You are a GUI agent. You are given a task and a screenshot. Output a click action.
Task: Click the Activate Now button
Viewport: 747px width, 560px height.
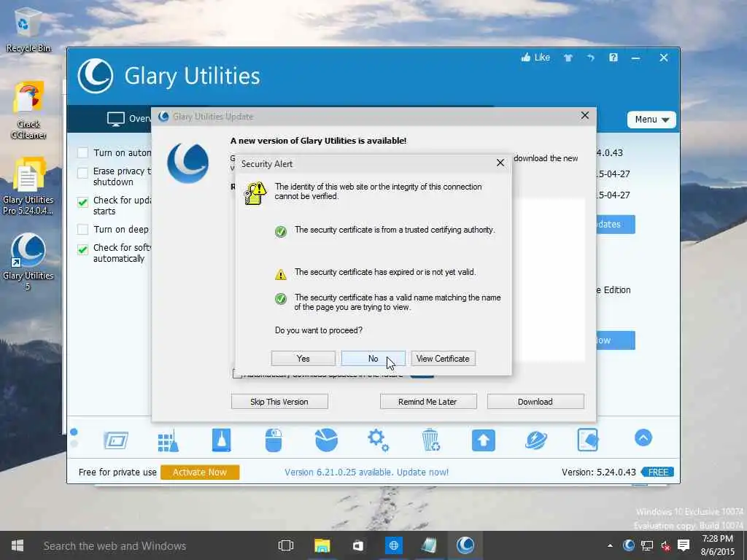200,472
